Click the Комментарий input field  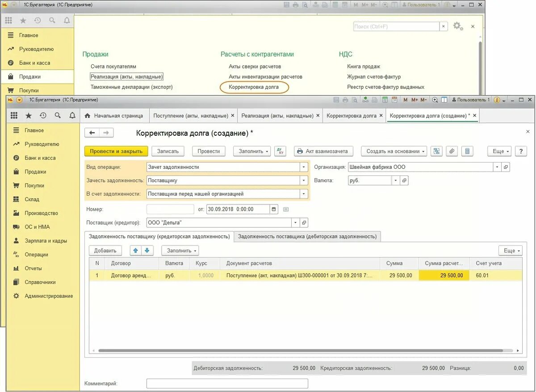227,384
